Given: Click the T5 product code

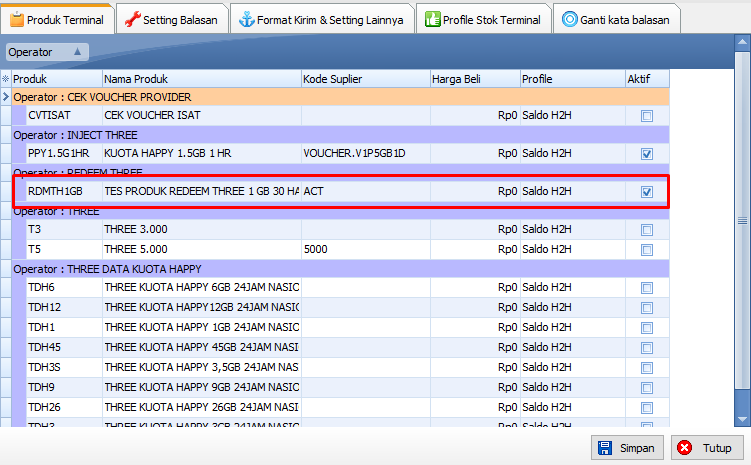Looking at the screenshot, I should click(64, 250).
